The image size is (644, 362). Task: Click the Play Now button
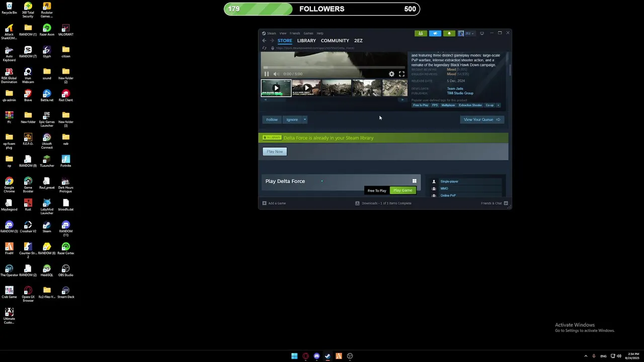click(x=275, y=151)
